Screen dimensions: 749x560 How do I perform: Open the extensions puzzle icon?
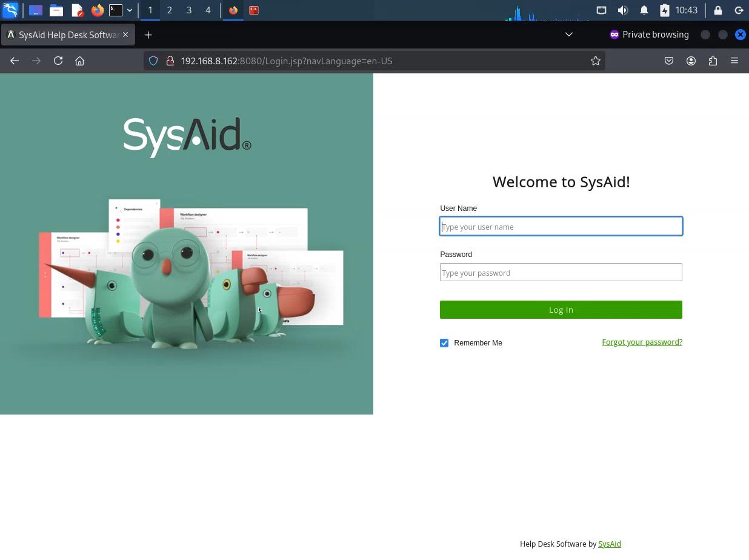[713, 61]
